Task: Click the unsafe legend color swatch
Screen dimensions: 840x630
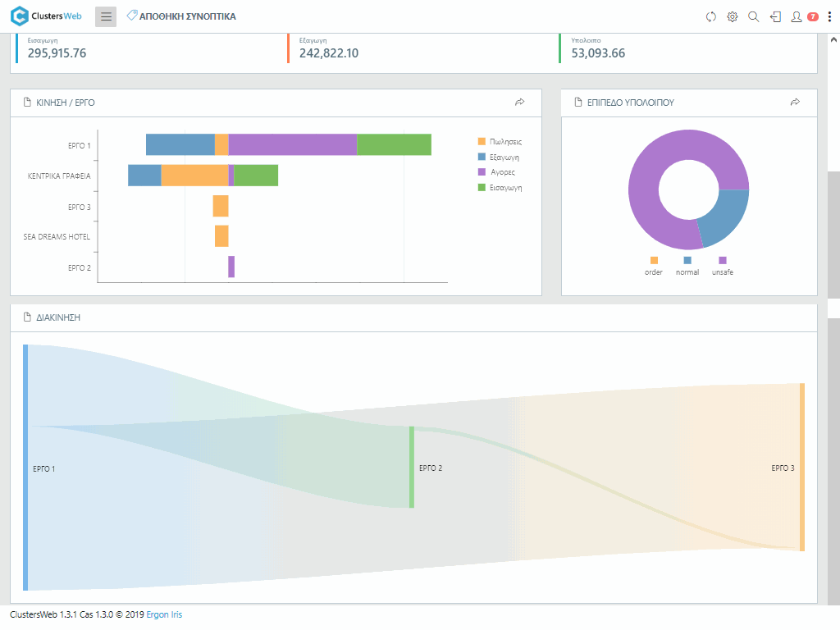Action: pos(723,260)
